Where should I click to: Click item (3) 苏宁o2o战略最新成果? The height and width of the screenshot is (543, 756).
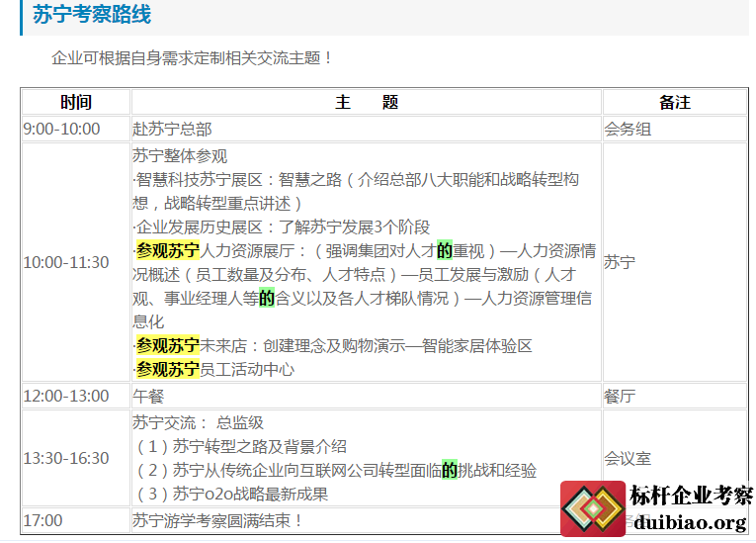coord(233,494)
